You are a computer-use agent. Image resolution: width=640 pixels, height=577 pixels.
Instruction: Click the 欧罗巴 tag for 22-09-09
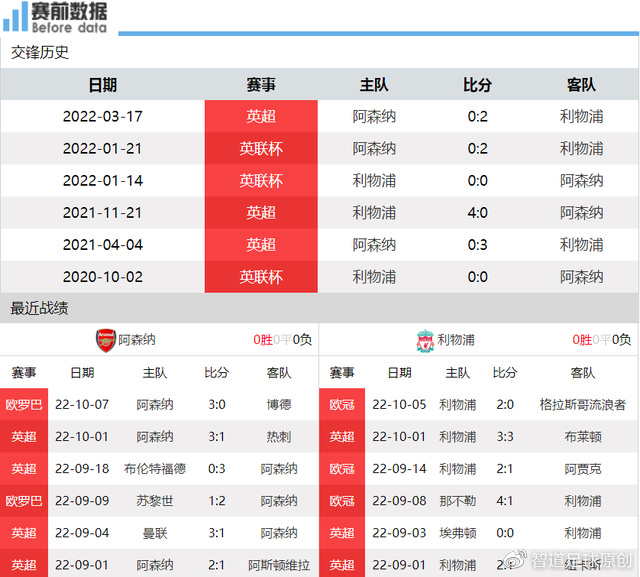(24, 501)
